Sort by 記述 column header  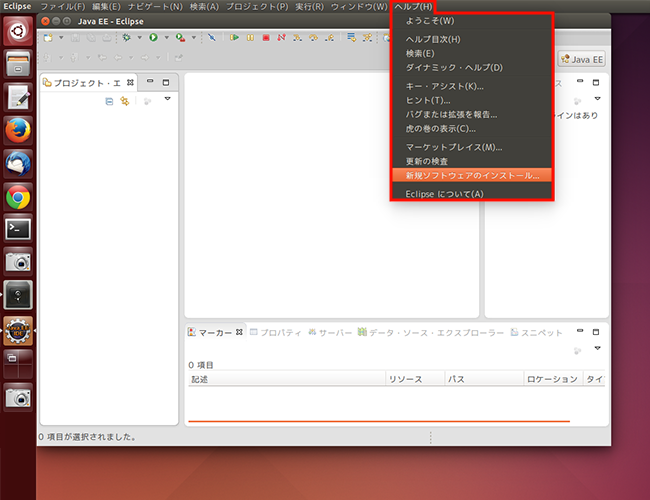point(287,379)
